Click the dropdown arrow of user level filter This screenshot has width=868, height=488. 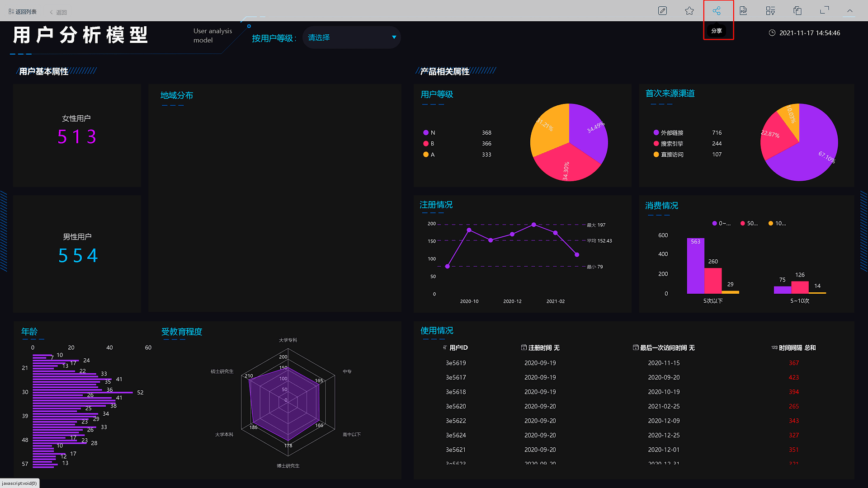click(x=394, y=38)
